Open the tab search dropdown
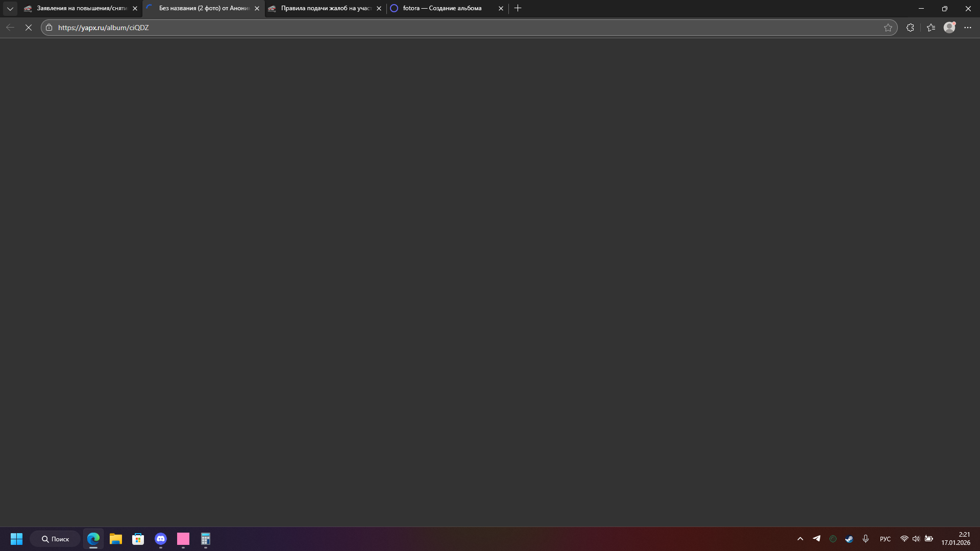This screenshot has width=980, height=551. 10,9
